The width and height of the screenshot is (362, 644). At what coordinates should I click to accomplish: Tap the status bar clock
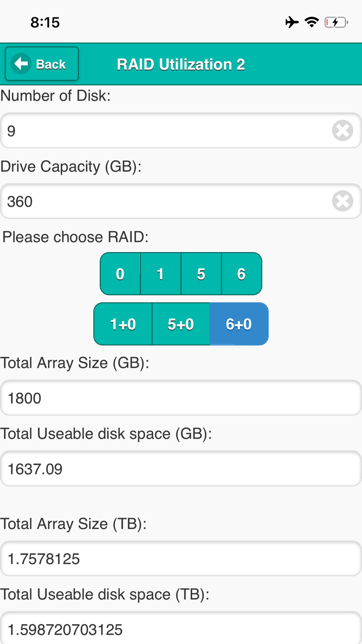(x=45, y=22)
